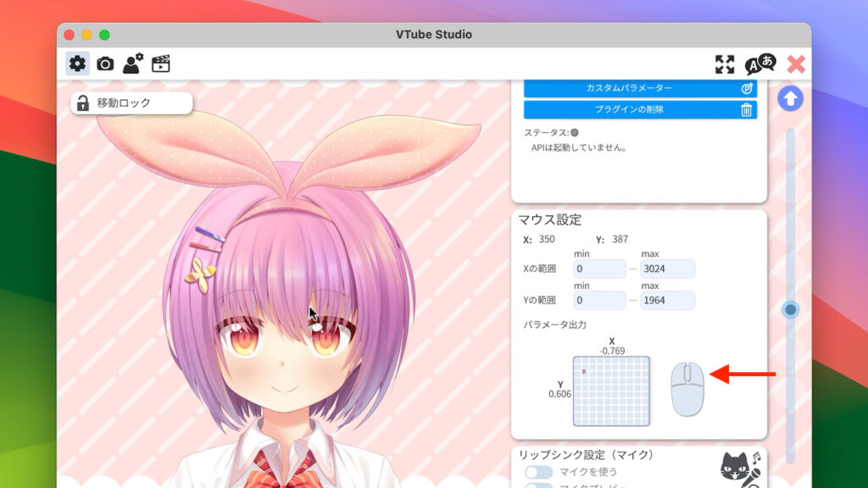Viewport: 868px width, 488px height.
Task: Toggle the マイクを使う switch
Action: tap(538, 472)
